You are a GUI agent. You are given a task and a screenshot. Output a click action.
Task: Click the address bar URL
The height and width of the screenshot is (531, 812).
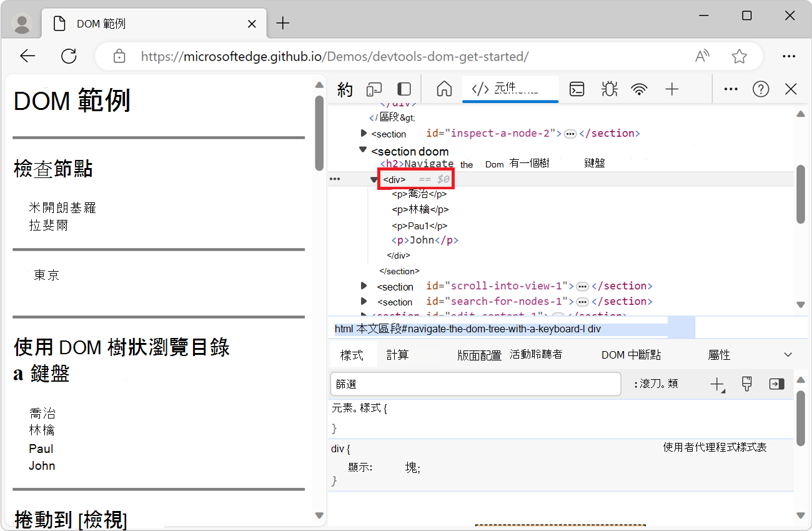pos(335,56)
